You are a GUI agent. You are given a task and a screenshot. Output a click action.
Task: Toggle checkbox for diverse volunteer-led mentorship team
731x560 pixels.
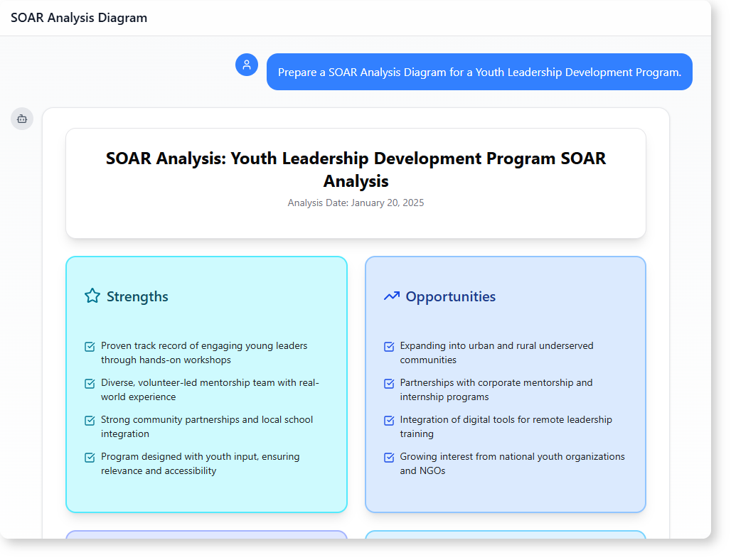pos(90,384)
